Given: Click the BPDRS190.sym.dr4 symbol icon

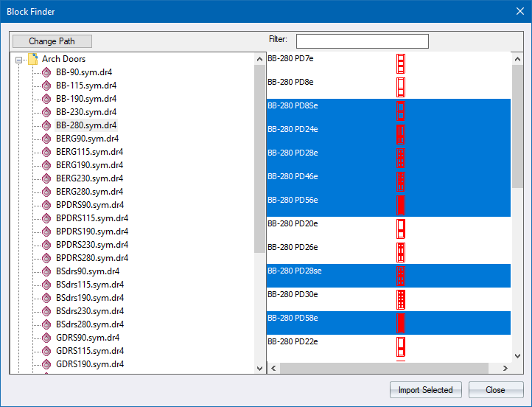Looking at the screenshot, I should (46, 232).
